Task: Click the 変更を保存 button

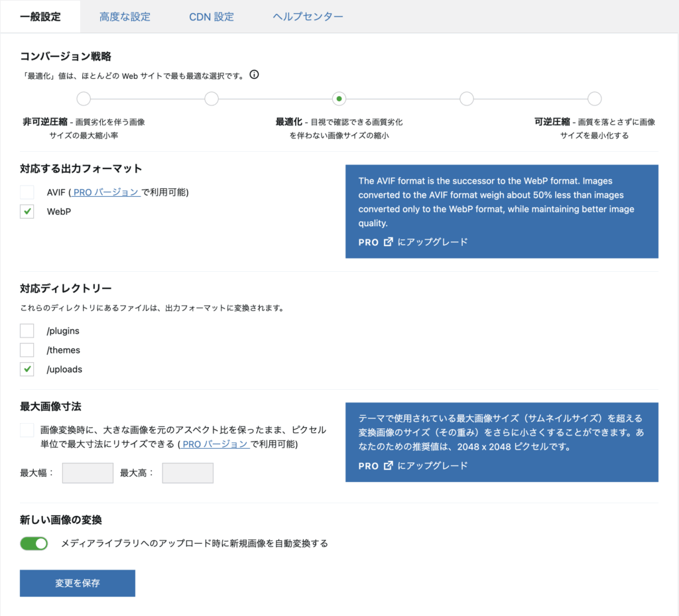Action: click(x=78, y=583)
